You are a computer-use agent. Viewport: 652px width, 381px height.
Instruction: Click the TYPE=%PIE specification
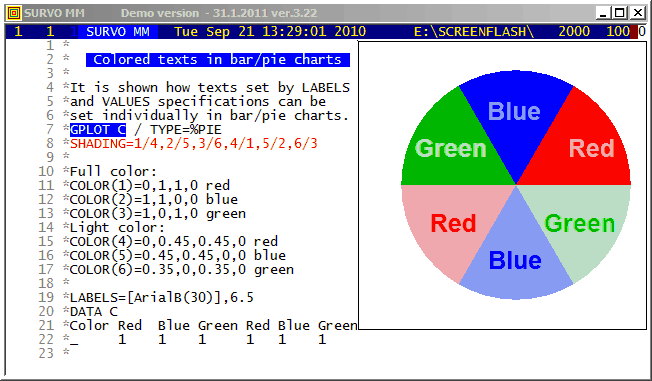186,130
